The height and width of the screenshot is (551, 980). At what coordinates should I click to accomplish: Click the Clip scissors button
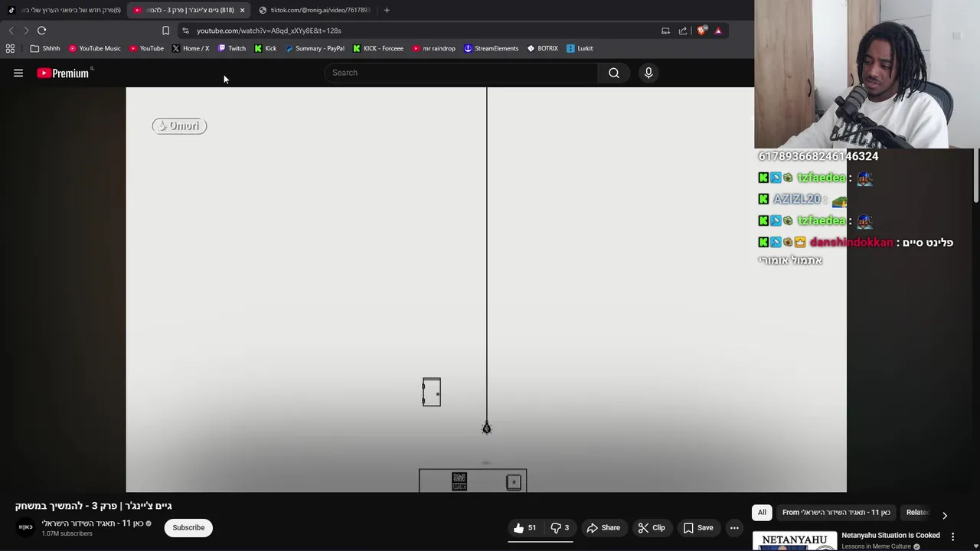tap(652, 528)
